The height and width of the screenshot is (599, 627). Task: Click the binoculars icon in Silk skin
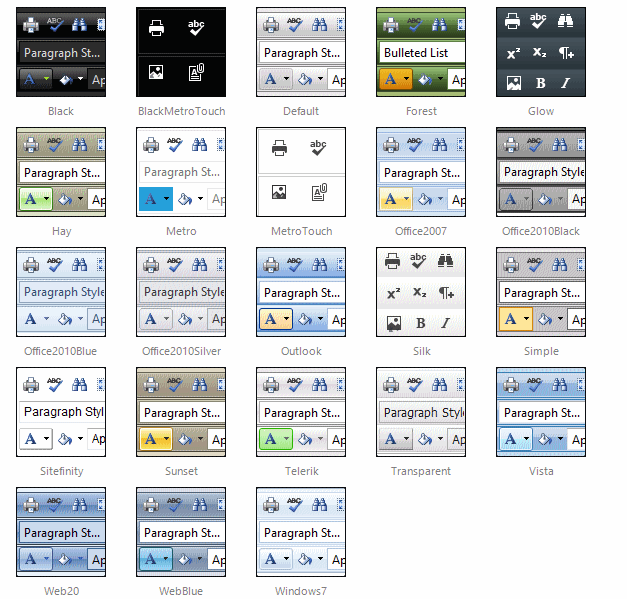pos(445,260)
